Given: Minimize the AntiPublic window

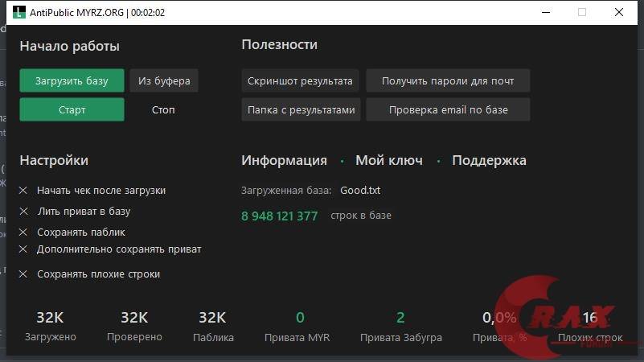Looking at the screenshot, I should tap(546, 12).
